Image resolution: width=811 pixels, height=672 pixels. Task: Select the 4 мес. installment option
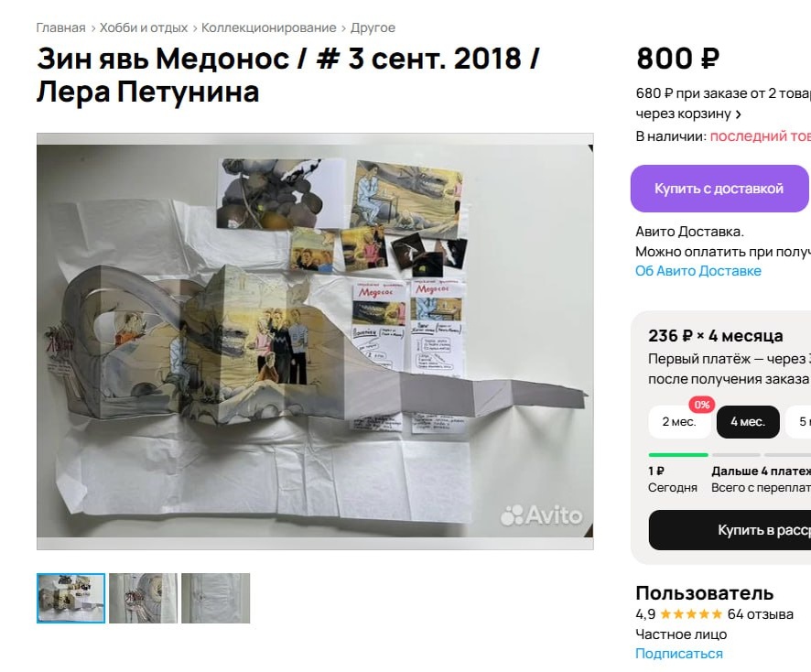(x=747, y=422)
